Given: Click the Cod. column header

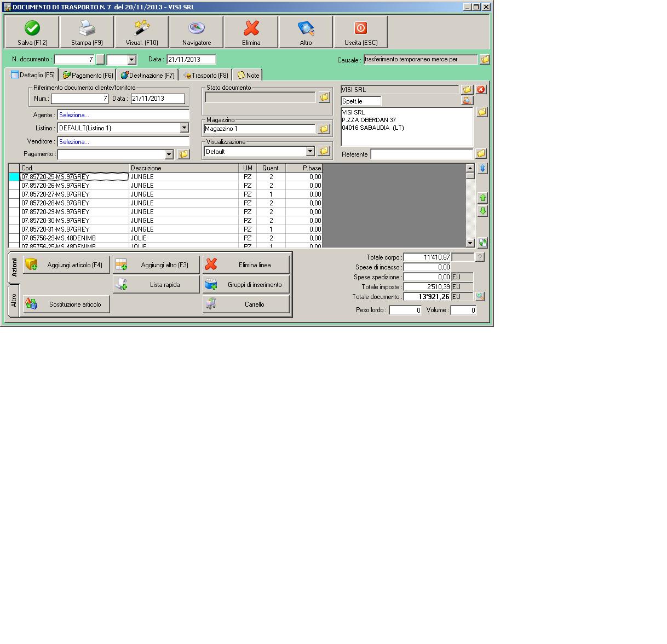Looking at the screenshot, I should (74, 168).
